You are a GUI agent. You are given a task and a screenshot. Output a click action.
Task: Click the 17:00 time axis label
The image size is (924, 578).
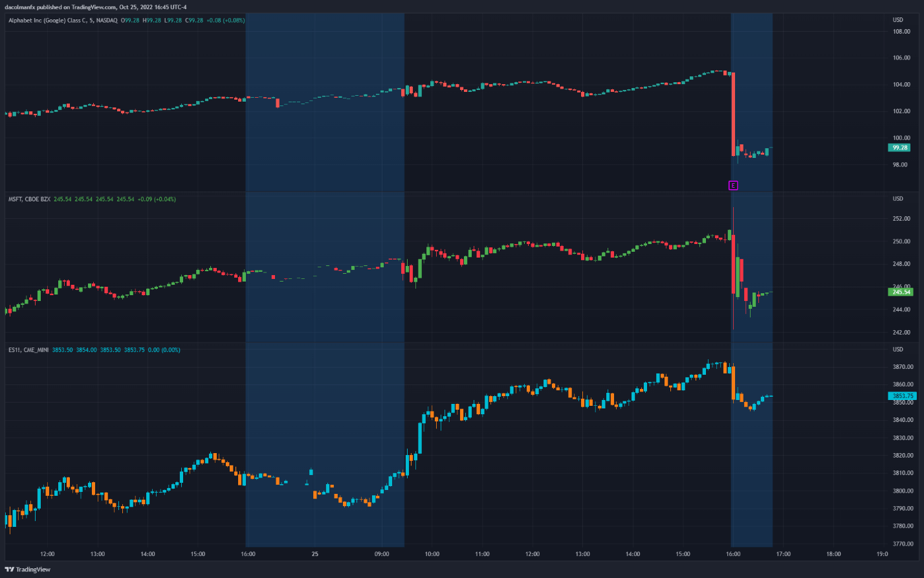tap(784, 554)
